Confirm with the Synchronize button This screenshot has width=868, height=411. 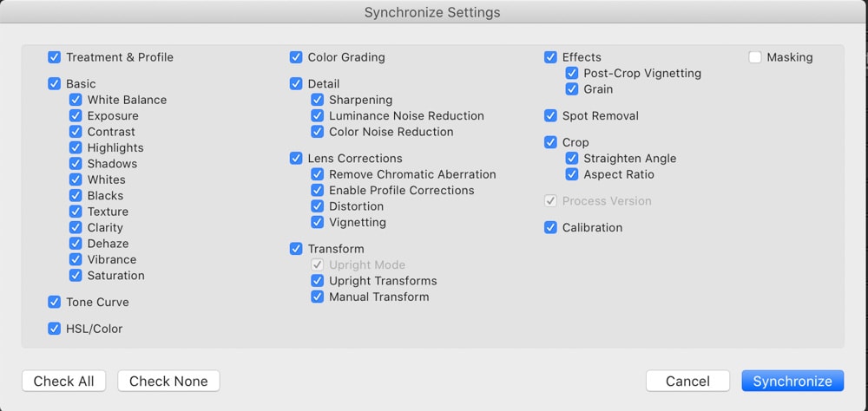click(792, 382)
